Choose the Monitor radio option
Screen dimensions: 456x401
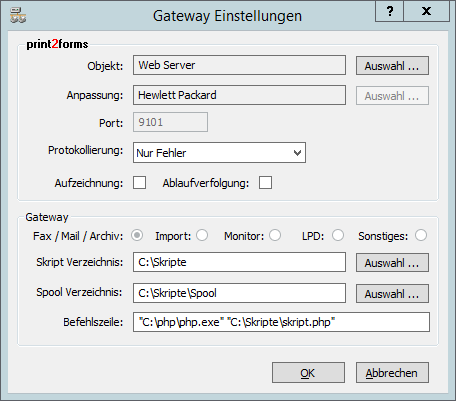[275, 235]
